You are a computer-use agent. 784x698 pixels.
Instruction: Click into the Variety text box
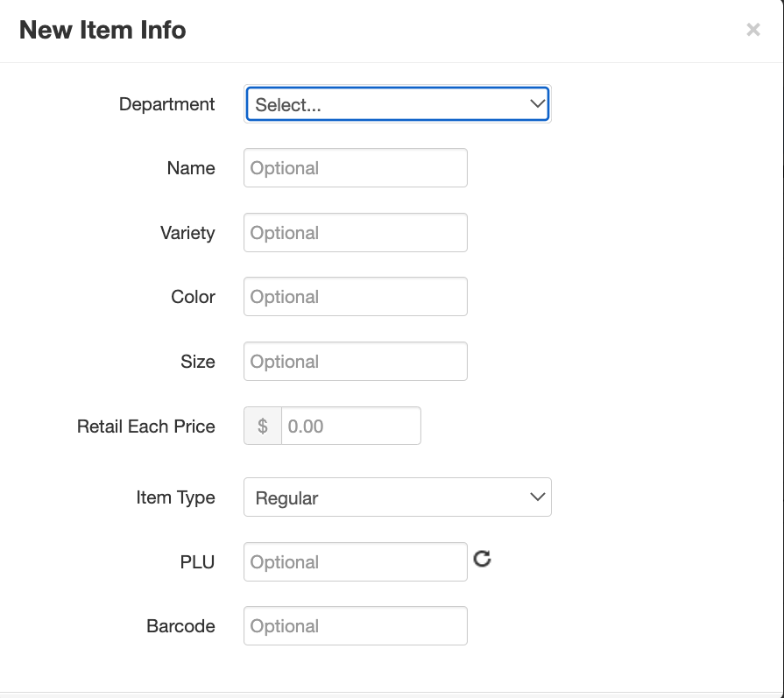click(356, 233)
